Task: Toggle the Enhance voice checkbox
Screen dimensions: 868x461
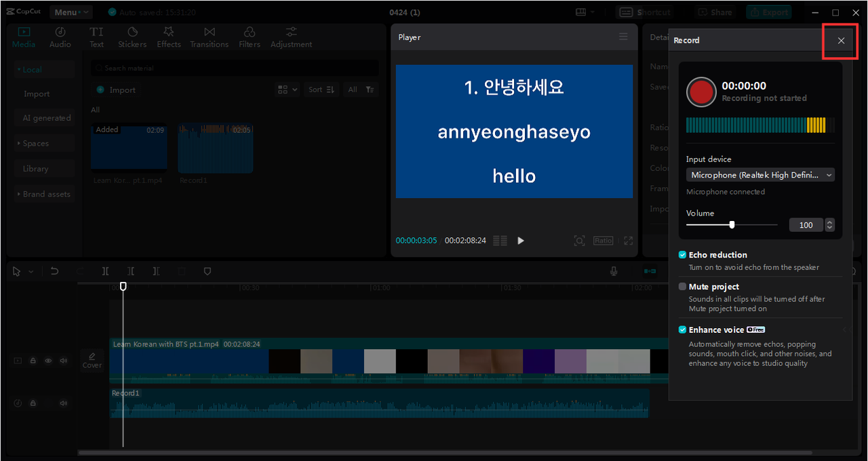Action: [682, 329]
